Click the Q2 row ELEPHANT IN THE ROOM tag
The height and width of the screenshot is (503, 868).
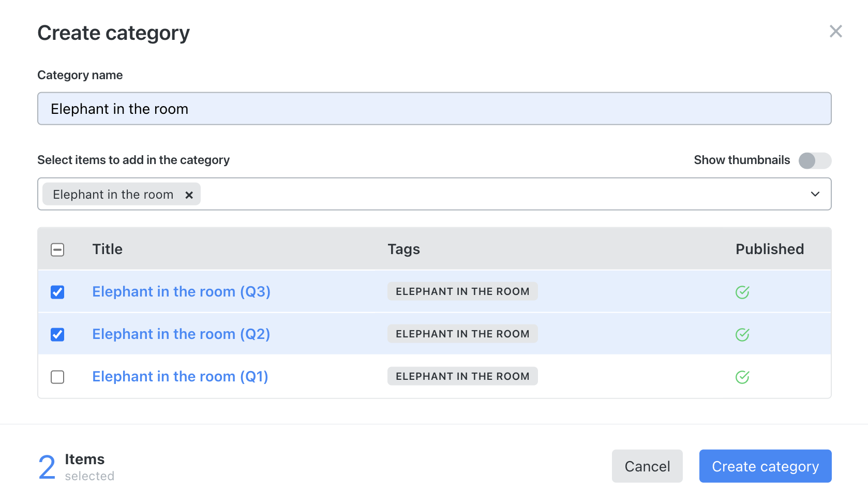462,334
